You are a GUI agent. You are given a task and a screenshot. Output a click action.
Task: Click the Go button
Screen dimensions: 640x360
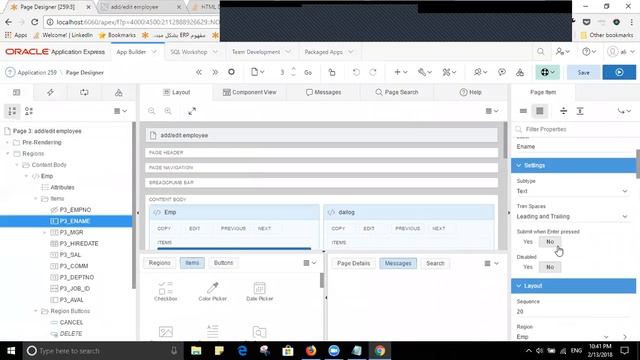coord(308,73)
